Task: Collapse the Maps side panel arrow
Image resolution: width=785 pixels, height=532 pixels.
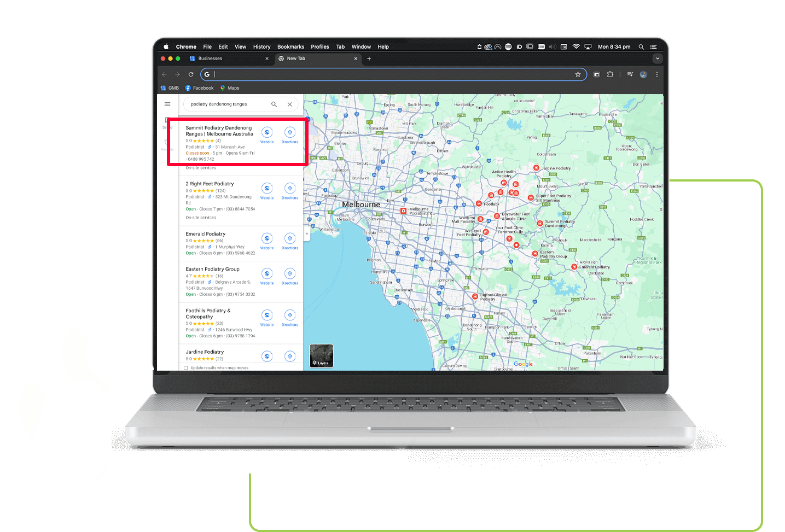Action: click(306, 233)
